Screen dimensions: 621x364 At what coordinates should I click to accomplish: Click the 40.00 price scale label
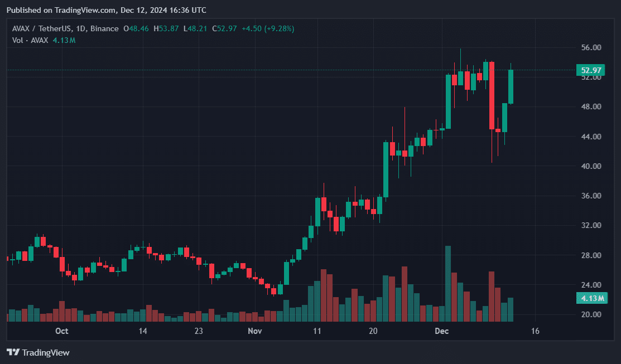590,166
